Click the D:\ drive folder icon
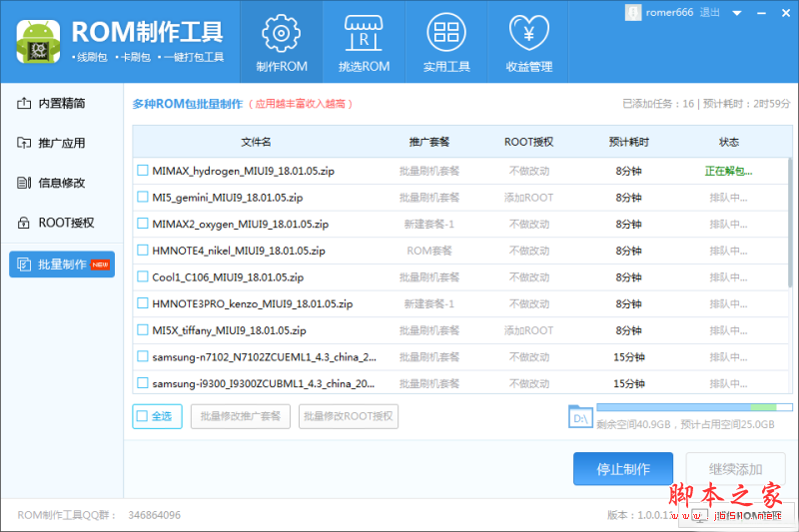This screenshot has width=799, height=532. point(580,416)
